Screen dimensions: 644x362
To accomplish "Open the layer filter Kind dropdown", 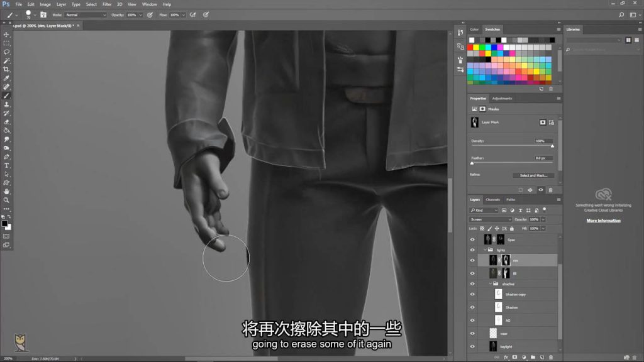I will [x=484, y=210].
